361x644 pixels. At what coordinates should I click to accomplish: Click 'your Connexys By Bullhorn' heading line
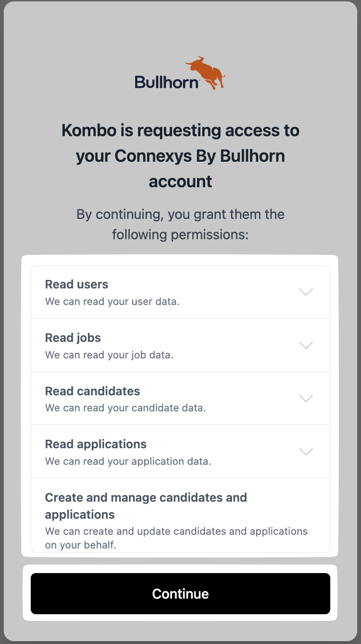tap(180, 156)
